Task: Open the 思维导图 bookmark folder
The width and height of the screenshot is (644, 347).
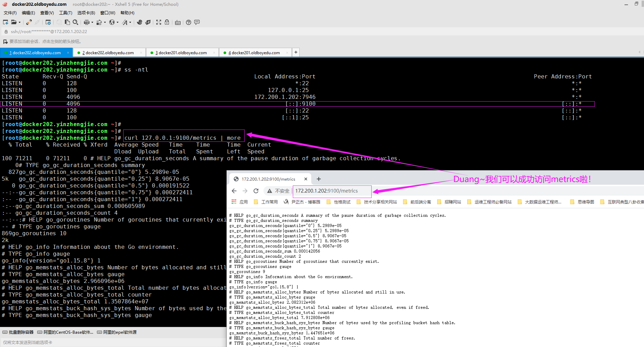Action: (582, 202)
